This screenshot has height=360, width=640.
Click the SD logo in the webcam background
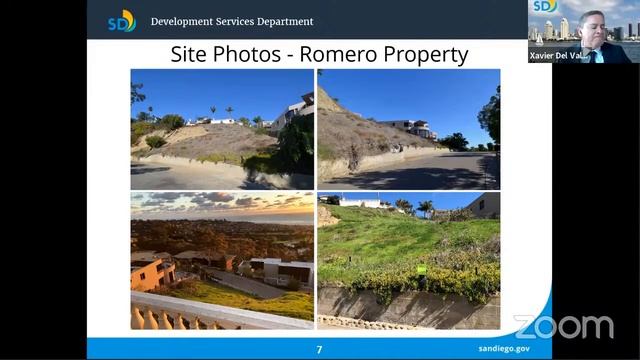coord(545,6)
